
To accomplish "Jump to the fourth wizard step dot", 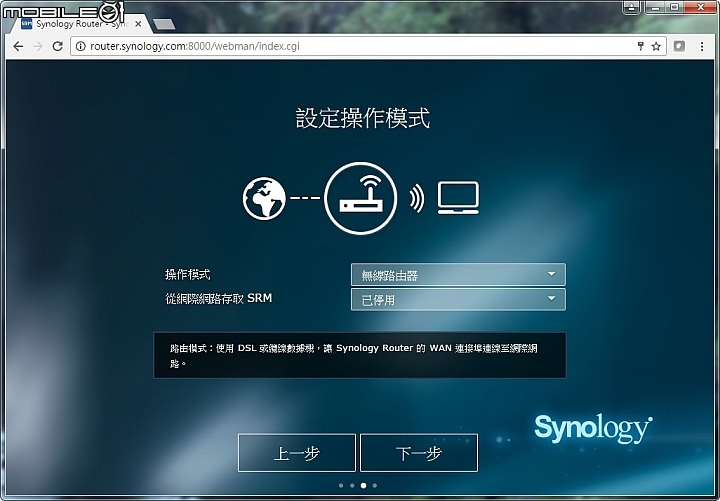I will [x=375, y=485].
